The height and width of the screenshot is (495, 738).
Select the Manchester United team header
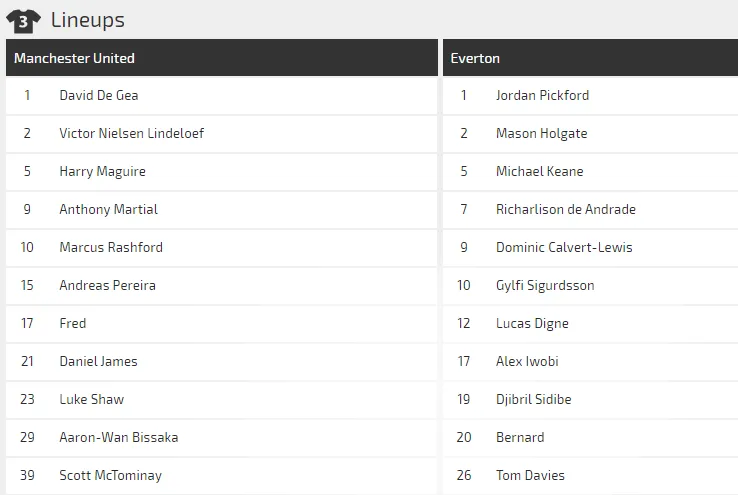74,58
